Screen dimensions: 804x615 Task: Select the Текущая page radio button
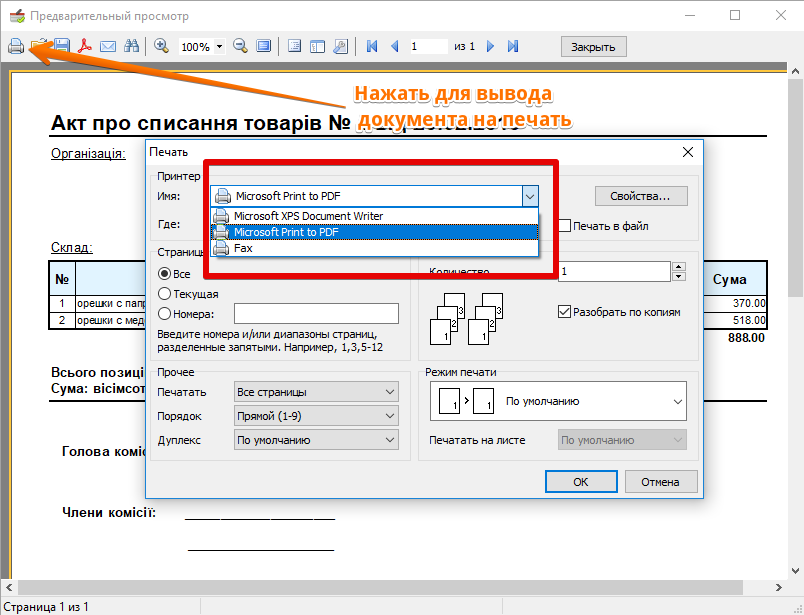164,294
